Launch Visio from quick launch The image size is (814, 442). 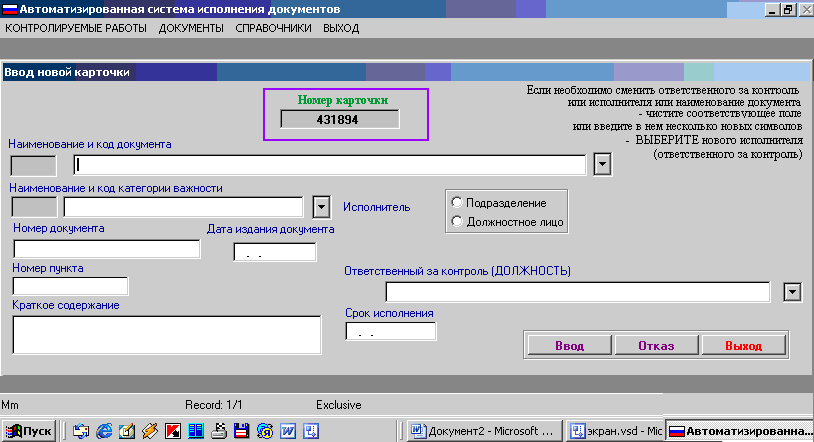pos(311,431)
